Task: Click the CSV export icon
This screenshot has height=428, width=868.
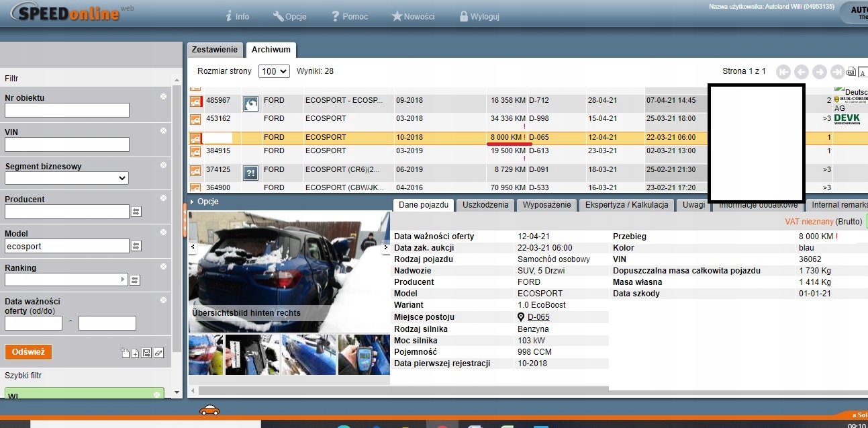Action: [851, 72]
